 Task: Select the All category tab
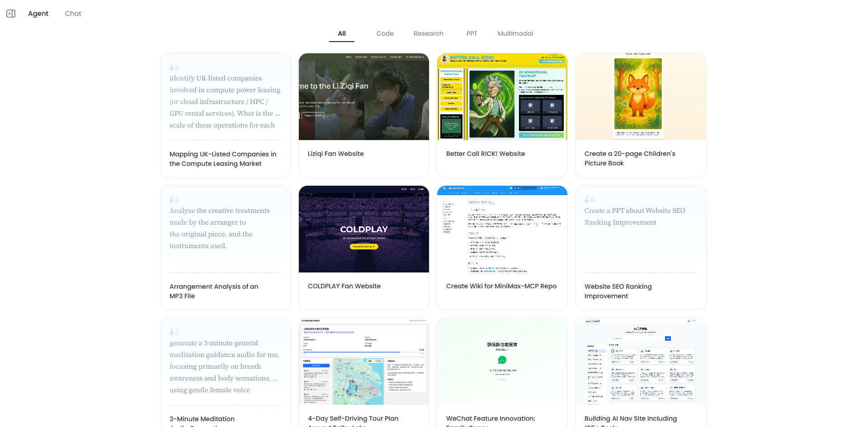[342, 33]
